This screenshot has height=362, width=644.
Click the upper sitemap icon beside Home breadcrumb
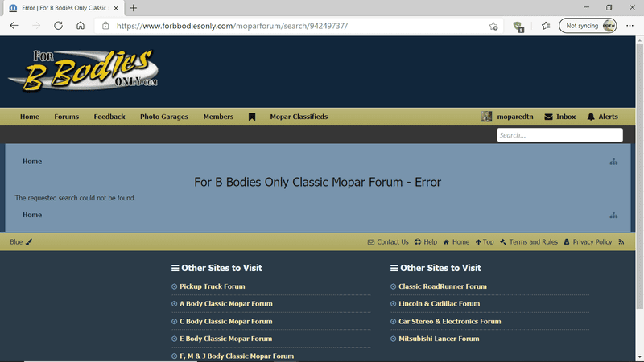coord(613,162)
